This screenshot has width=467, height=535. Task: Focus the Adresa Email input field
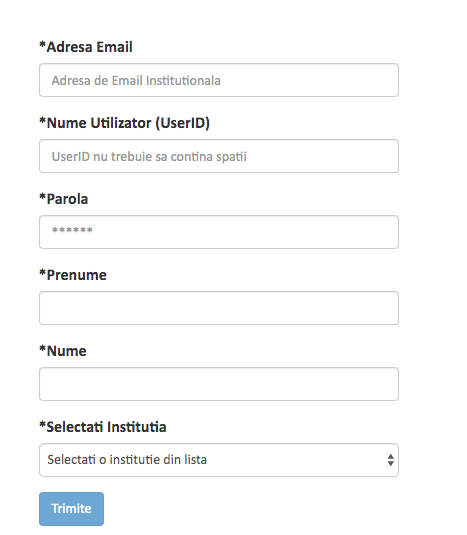[219, 80]
